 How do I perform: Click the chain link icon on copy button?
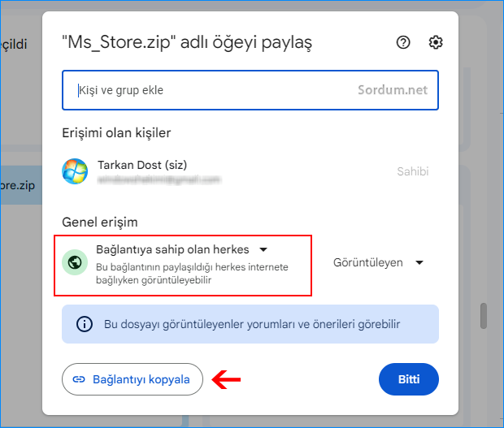tap(79, 379)
